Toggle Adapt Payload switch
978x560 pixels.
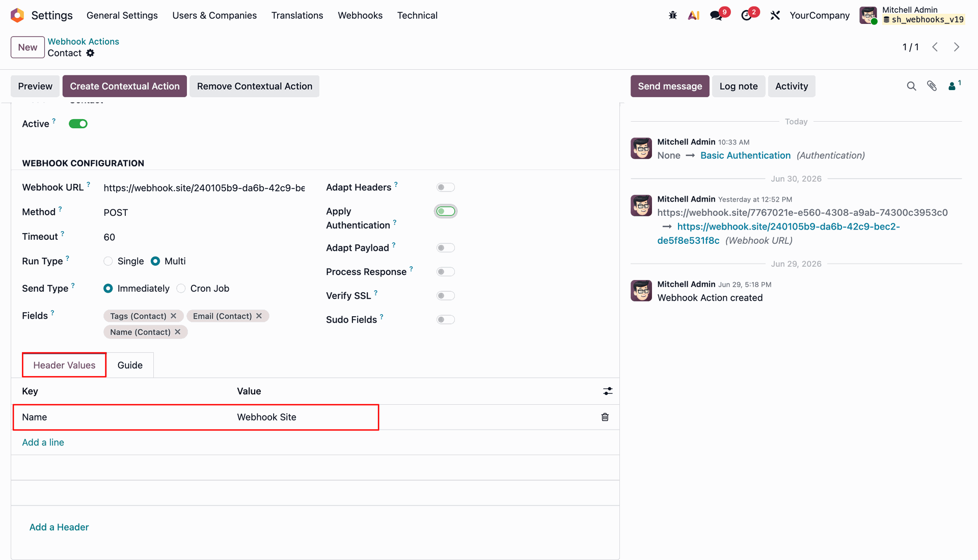[445, 248]
